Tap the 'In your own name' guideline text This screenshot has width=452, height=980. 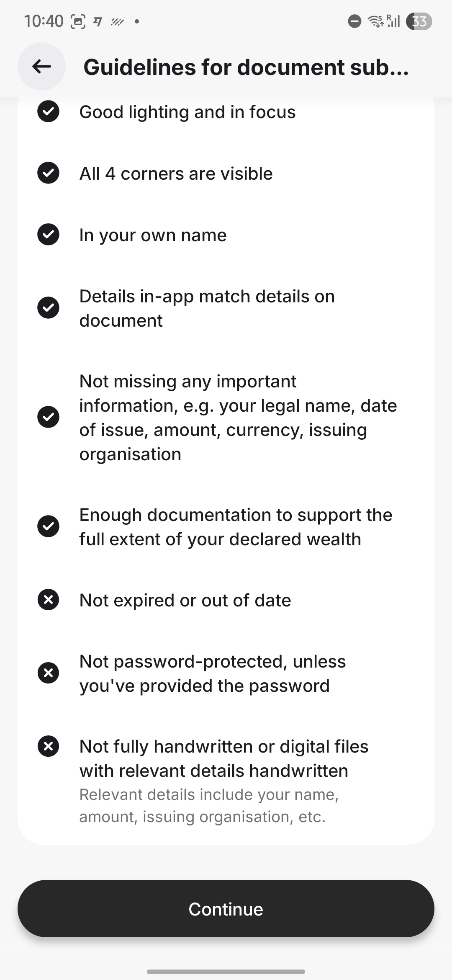tap(153, 235)
